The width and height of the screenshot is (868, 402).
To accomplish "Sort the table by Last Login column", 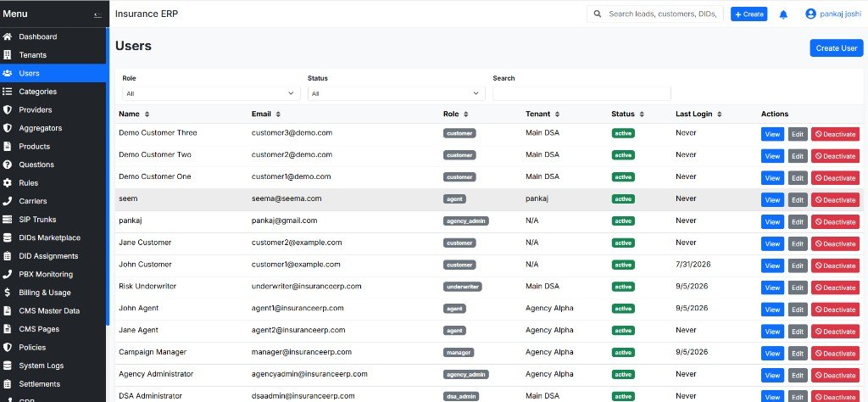I will point(698,114).
